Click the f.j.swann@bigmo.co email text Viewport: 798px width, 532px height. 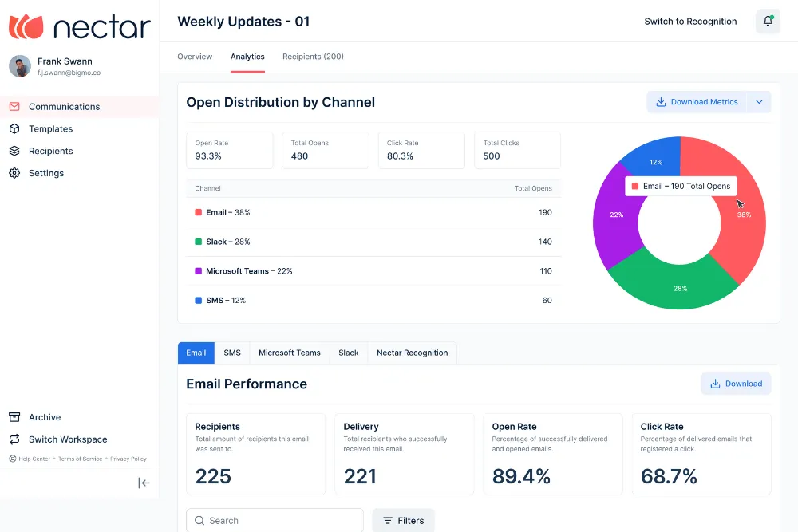coord(69,73)
